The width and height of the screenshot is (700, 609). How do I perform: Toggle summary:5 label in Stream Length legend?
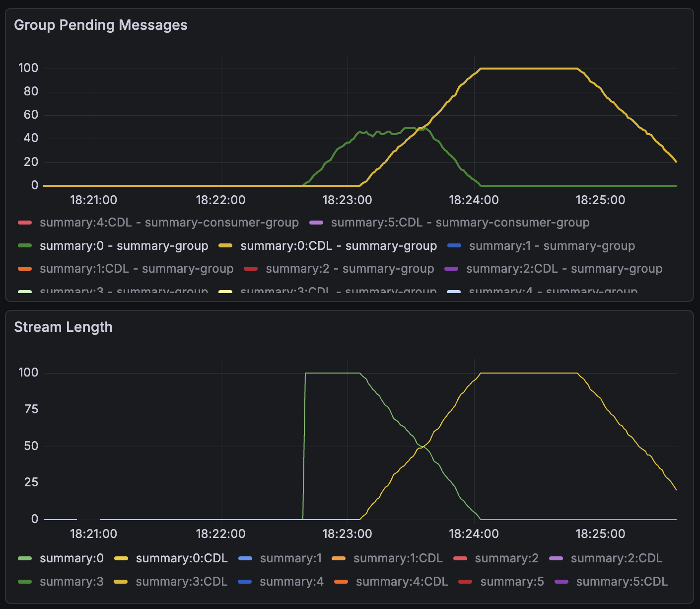512,582
